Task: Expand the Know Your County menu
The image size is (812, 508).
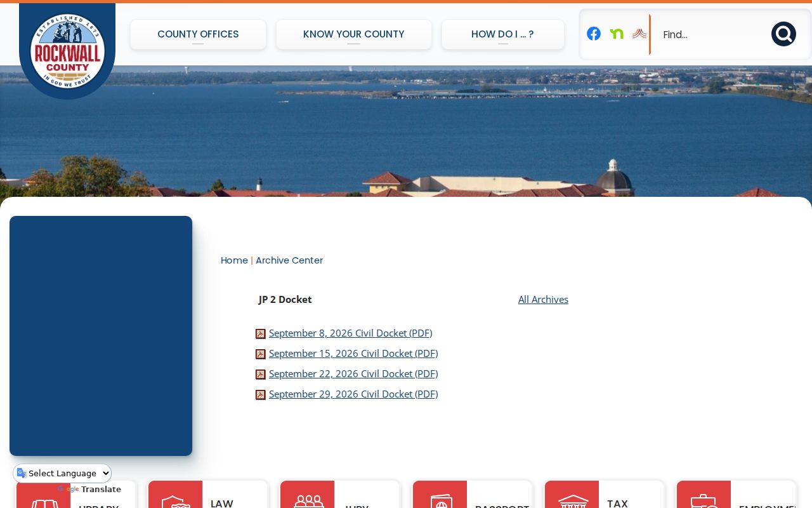Action: tap(354, 34)
